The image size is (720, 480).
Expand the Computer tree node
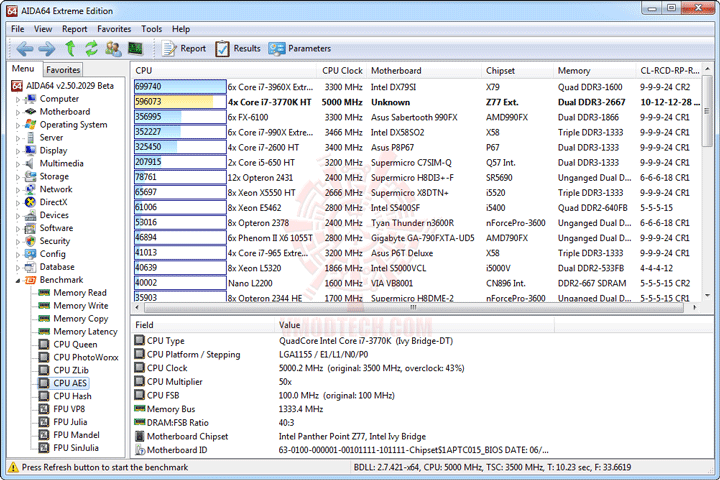click(x=18, y=99)
